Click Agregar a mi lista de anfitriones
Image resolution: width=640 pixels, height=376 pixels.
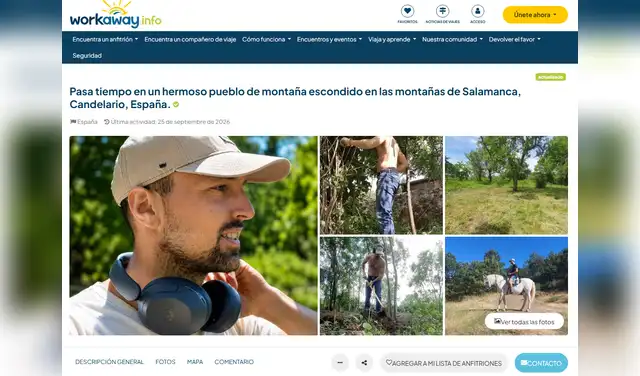pyautogui.click(x=444, y=363)
